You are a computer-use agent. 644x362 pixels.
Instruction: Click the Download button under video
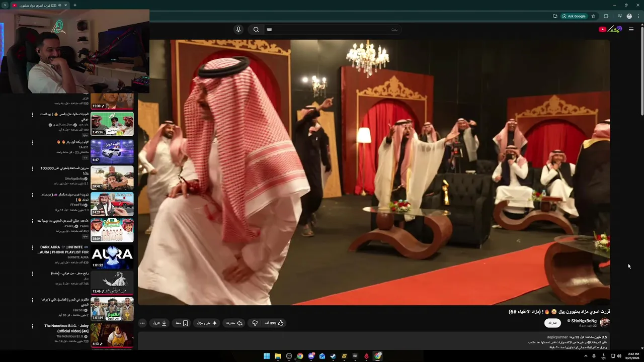(x=160, y=323)
